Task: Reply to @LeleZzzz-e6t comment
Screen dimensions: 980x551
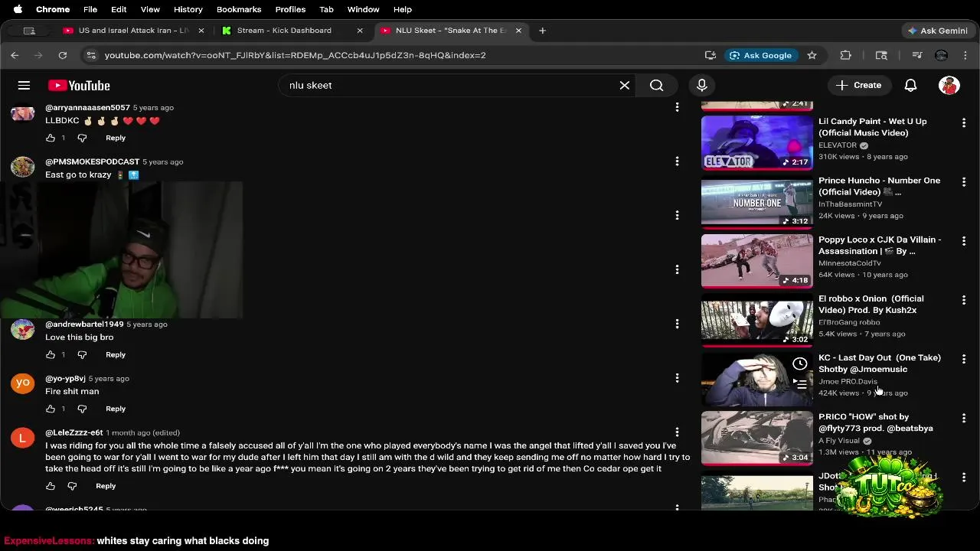Action: pyautogui.click(x=106, y=486)
